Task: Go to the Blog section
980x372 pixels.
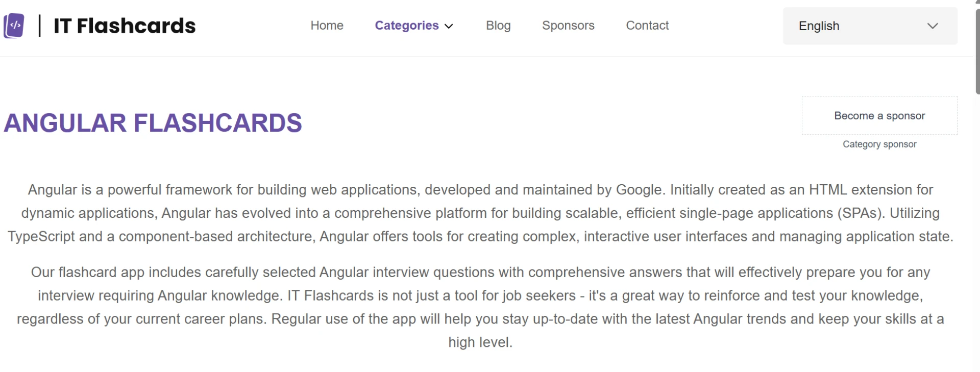Action: click(498, 26)
